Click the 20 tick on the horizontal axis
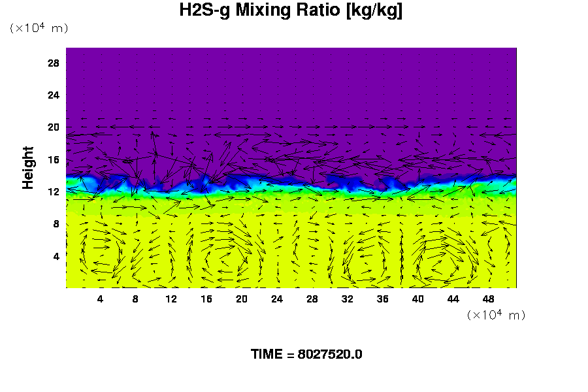 click(x=242, y=299)
